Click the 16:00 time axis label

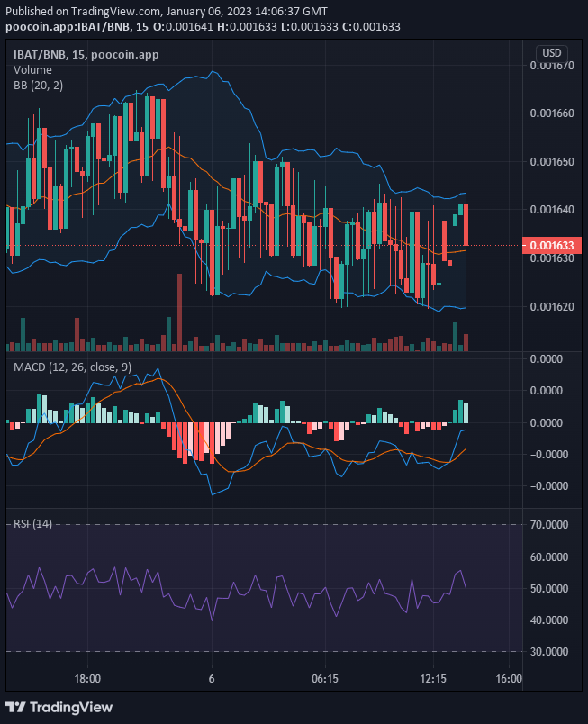click(x=509, y=679)
